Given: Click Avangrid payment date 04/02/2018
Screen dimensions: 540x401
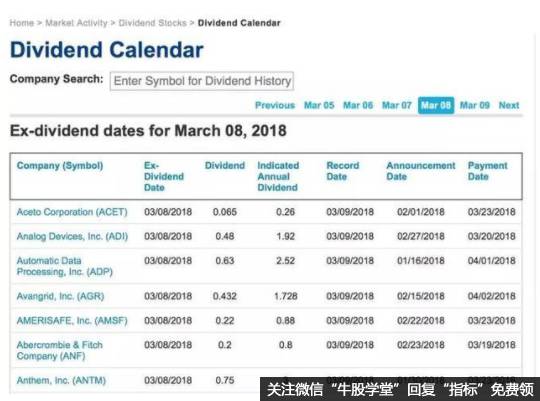Looking at the screenshot, I should [492, 296].
